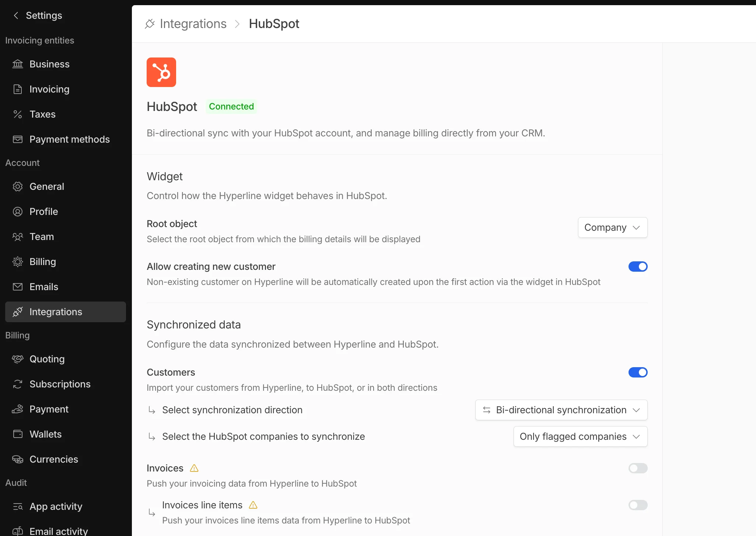Click the Currencies coins icon
The height and width of the screenshot is (536, 756).
18,459
